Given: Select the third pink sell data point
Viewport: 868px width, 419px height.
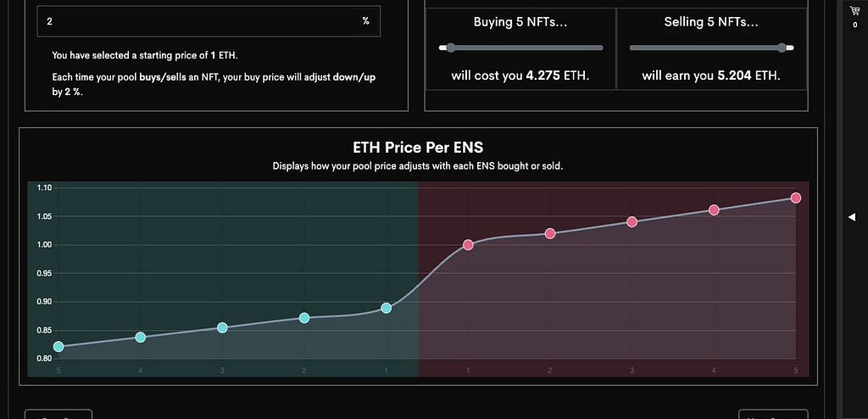Looking at the screenshot, I should (632, 221).
